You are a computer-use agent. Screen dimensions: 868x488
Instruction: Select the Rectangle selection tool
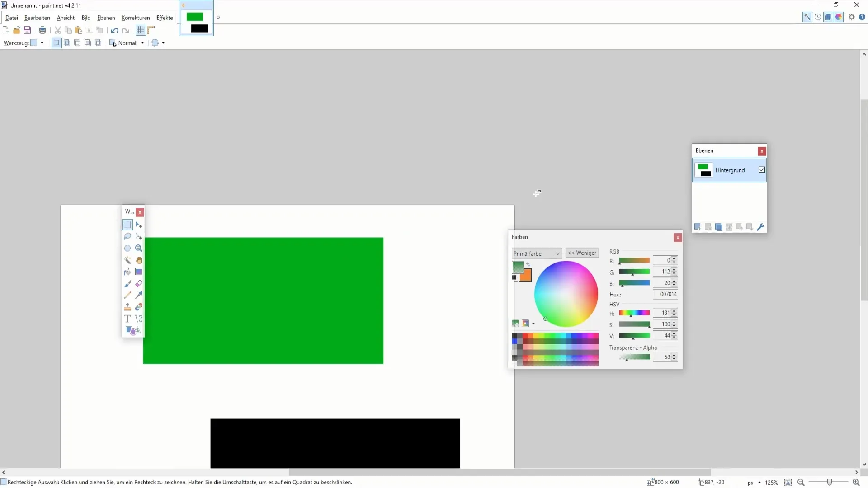click(x=127, y=225)
